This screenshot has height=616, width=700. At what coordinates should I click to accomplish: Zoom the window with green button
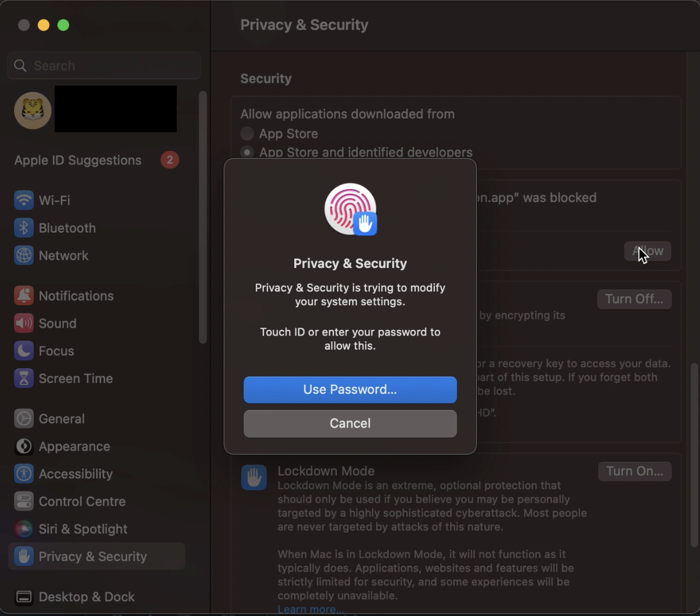click(64, 25)
